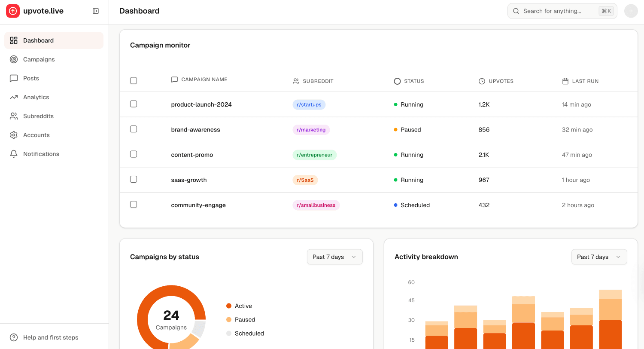Change the Activity breakdown time range dropdown
Image resolution: width=644 pixels, height=349 pixels.
[599, 257]
